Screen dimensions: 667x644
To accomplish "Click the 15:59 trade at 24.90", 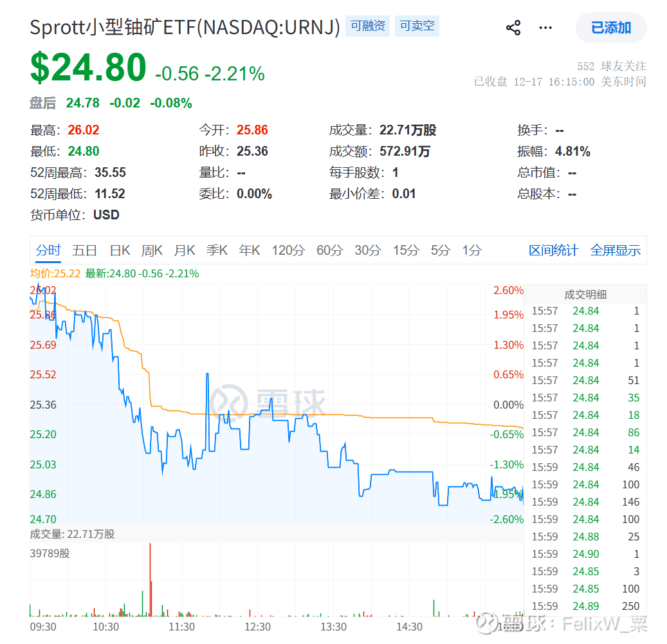I will pyautogui.click(x=585, y=554).
